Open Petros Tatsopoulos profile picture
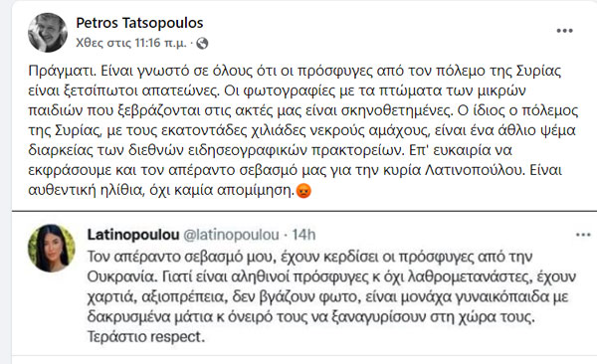This screenshot has width=597, height=364. click(48, 33)
